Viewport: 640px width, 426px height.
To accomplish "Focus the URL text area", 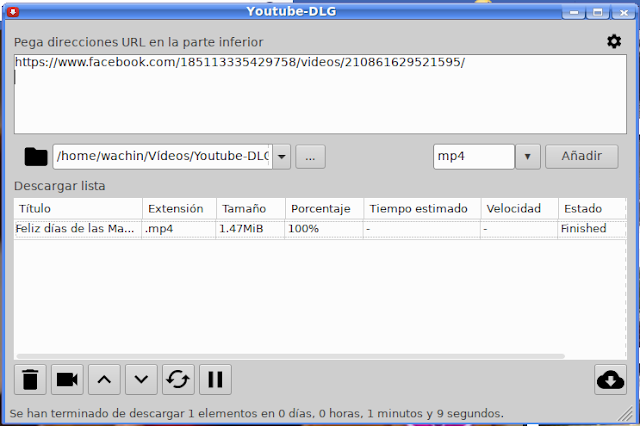I will pyautogui.click(x=320, y=94).
